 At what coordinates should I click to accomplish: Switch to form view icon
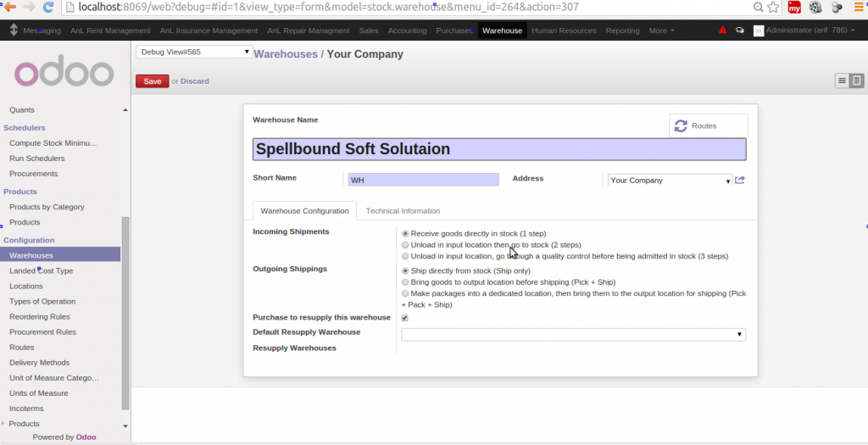(x=856, y=81)
